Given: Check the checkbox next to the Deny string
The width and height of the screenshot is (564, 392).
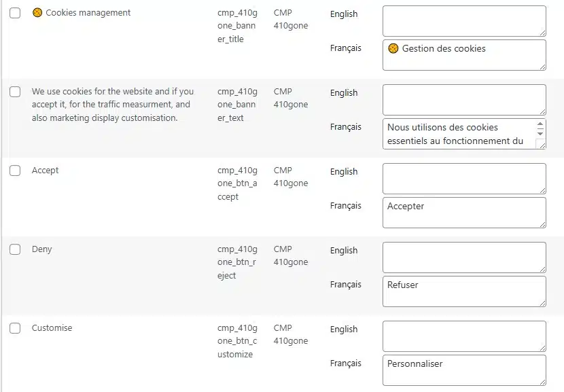Looking at the screenshot, I should pyautogui.click(x=15, y=249).
